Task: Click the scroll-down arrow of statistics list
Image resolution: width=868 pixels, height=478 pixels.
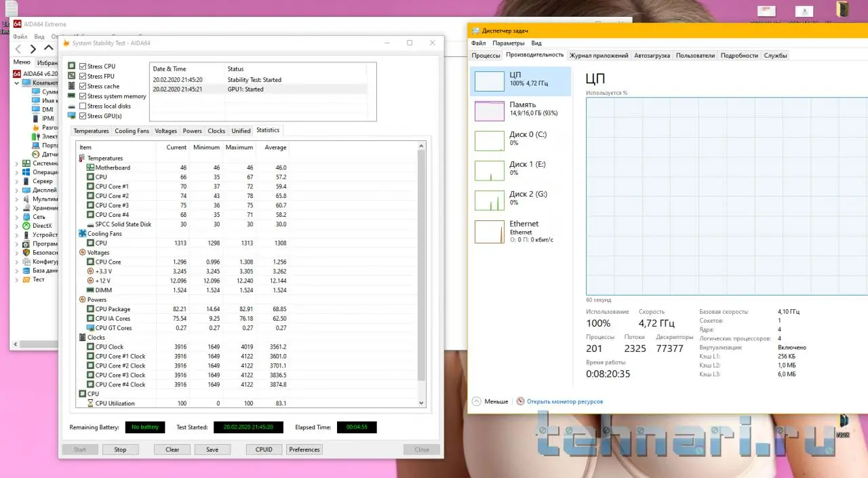Action: coord(421,403)
